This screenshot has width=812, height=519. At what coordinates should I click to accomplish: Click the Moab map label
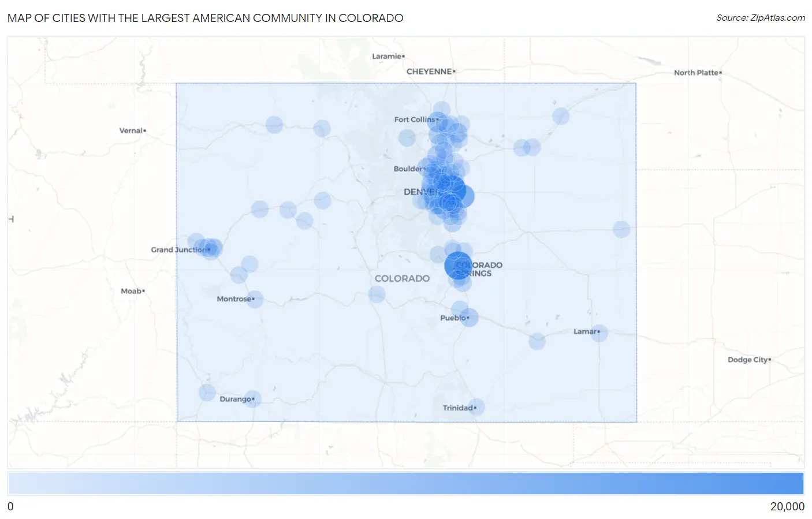(132, 291)
